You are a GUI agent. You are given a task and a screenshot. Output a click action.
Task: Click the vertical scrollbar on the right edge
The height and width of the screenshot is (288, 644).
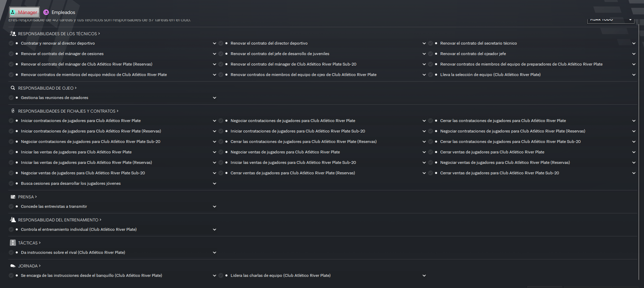(x=639, y=152)
